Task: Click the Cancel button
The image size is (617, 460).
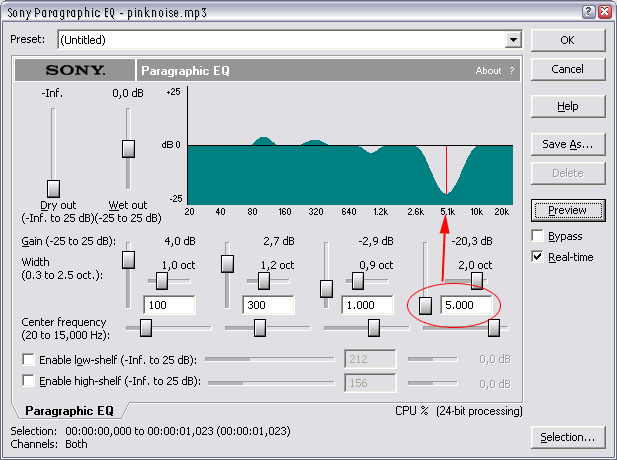Action: [x=567, y=69]
